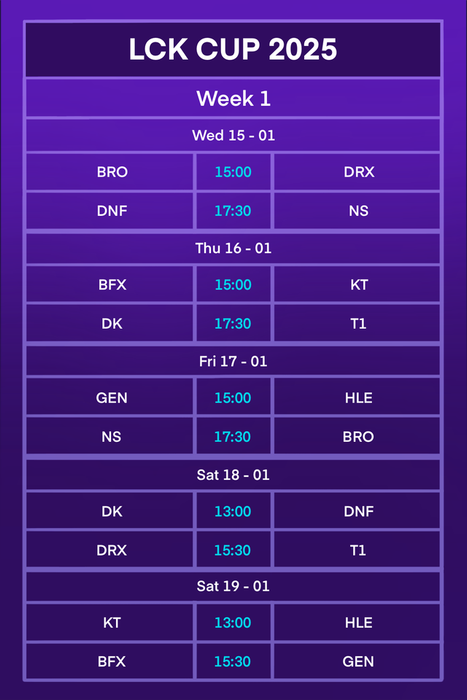The width and height of the screenshot is (467, 700).
Task: Select the DRX team cell on Wednesday
Action: 357,172
